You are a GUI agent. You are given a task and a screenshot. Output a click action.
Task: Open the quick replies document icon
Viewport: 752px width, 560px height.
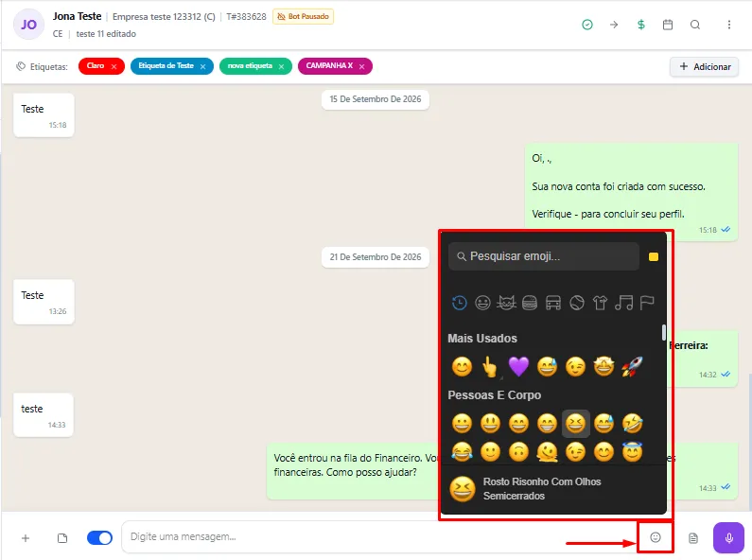[x=693, y=538]
